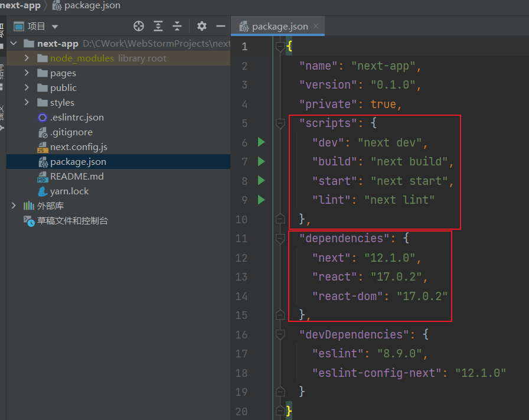Viewport: 529px width, 420px height.
Task: Switch to the package.json editor tab
Action: [x=277, y=27]
